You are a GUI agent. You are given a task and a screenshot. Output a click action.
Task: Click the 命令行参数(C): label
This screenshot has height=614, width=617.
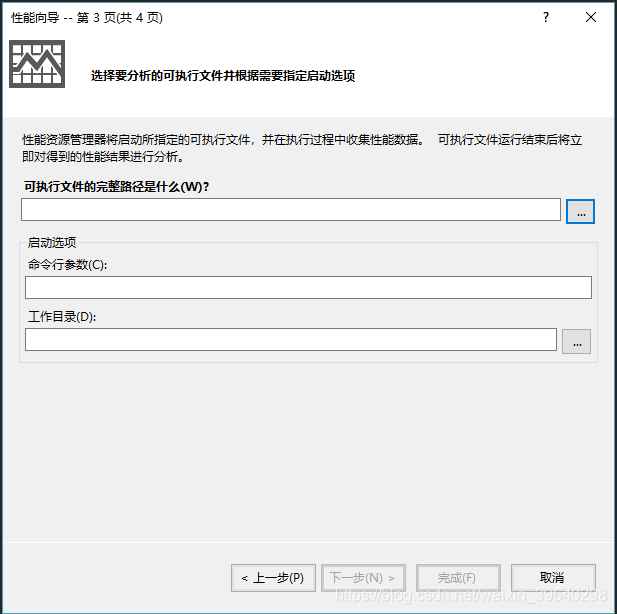click(x=67, y=265)
